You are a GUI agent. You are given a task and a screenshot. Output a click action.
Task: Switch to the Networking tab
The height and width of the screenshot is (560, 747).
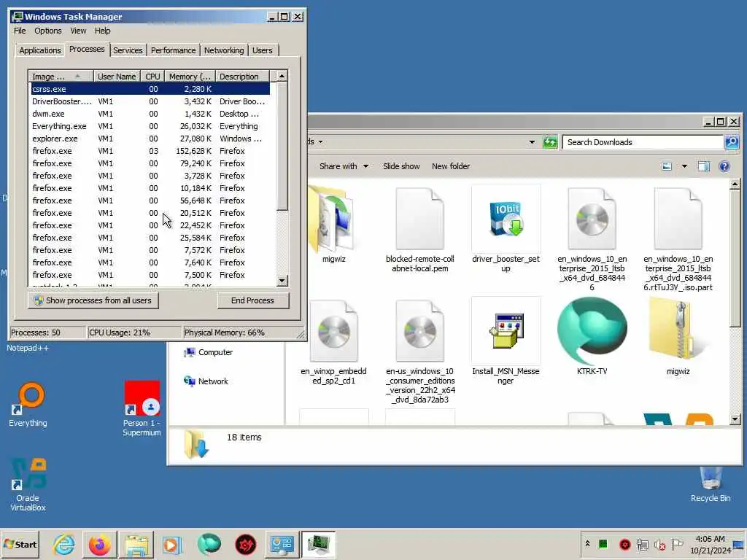(224, 50)
